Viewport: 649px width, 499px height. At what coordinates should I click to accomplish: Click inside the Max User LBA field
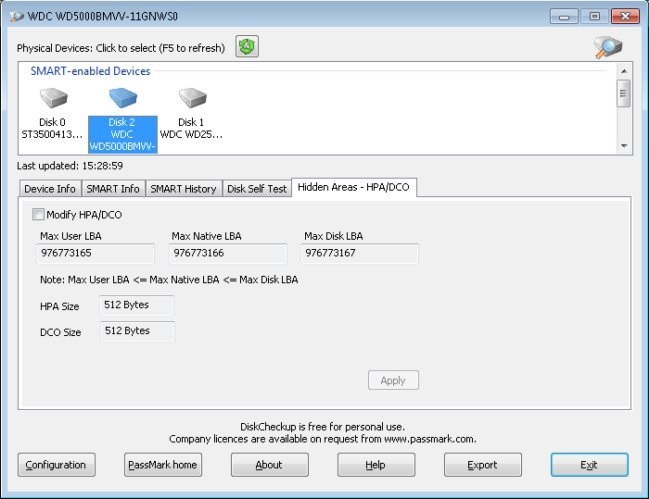tap(96, 253)
